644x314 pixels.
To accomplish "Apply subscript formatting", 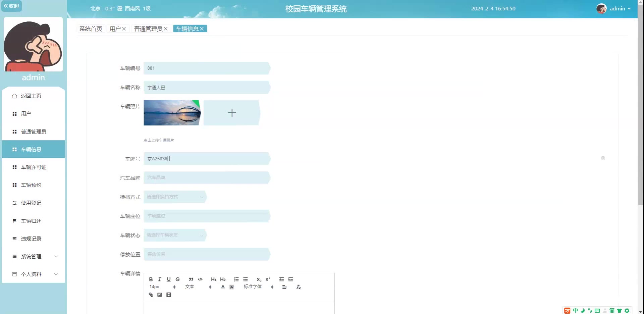I will pyautogui.click(x=259, y=279).
